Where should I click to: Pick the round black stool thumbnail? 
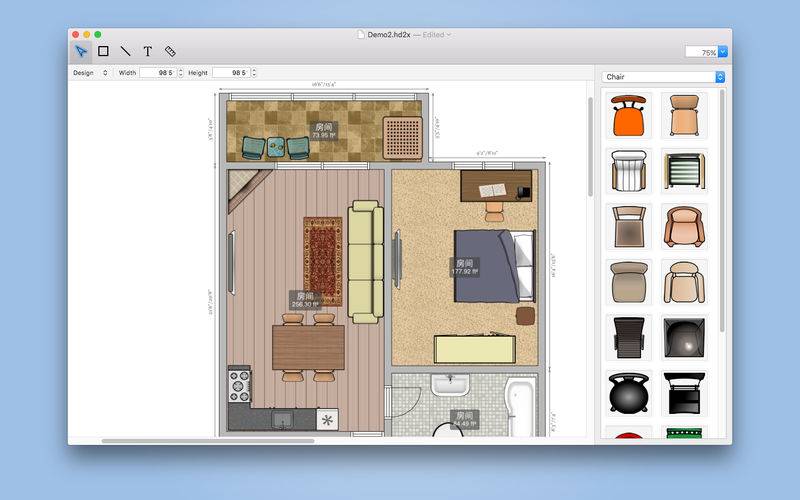pos(629,393)
